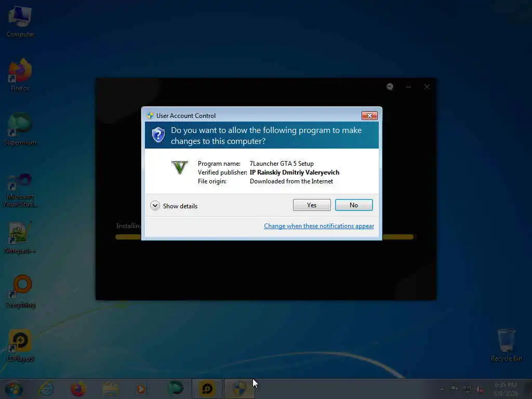This screenshot has height=399, width=532.
Task: Open the volume tray icon
Action: tap(480, 390)
